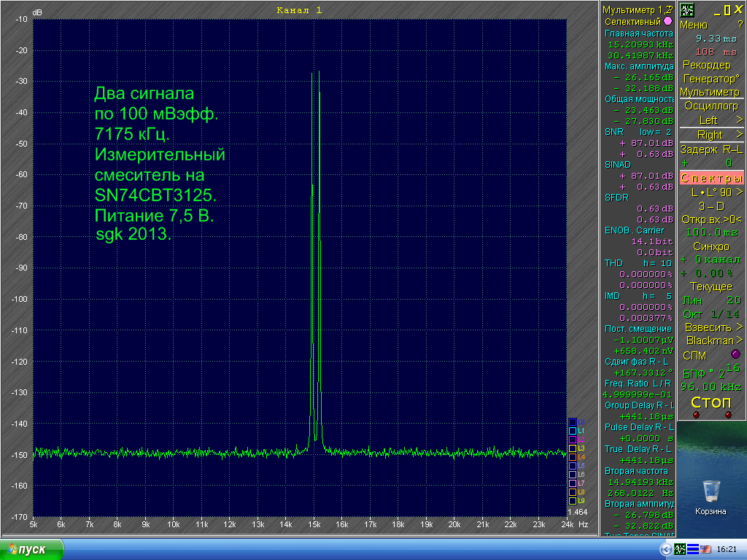Click the question mark help icon
Screen dimensions: 747x560
point(740,25)
